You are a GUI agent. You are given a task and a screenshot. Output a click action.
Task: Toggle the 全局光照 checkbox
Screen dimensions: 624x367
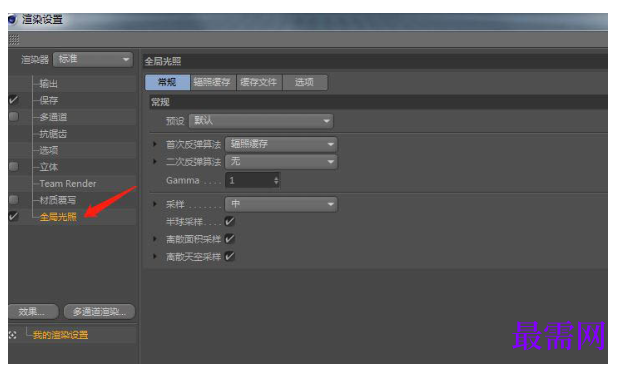click(x=13, y=216)
